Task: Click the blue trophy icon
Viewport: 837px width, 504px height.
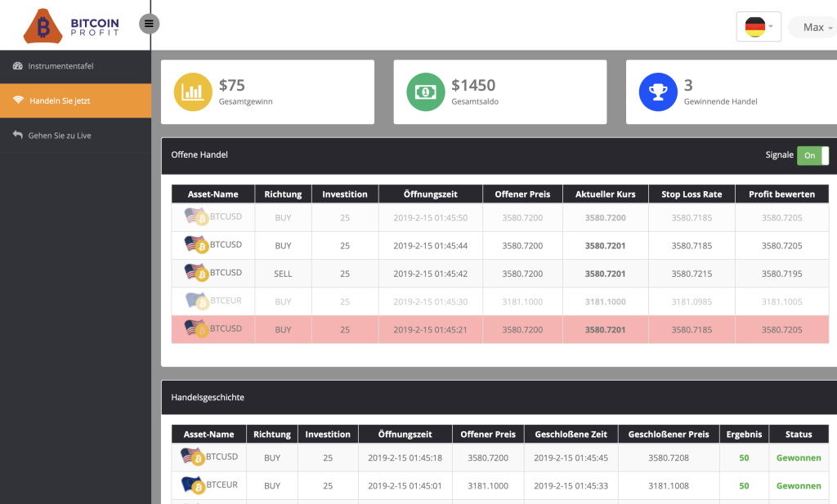Action: (x=658, y=91)
